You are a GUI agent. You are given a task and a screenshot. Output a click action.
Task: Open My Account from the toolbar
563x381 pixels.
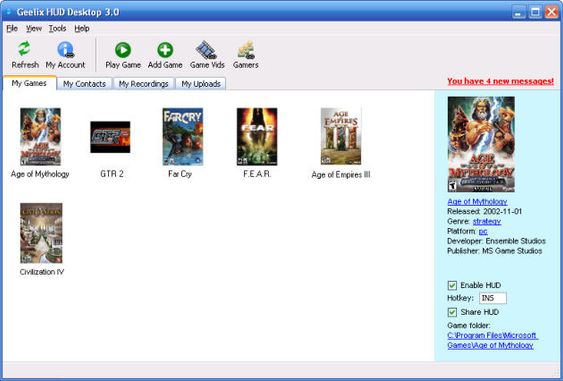pos(66,50)
